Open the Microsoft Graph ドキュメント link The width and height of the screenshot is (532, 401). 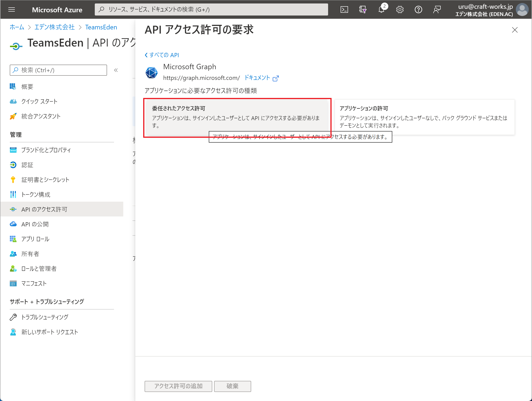(x=261, y=78)
